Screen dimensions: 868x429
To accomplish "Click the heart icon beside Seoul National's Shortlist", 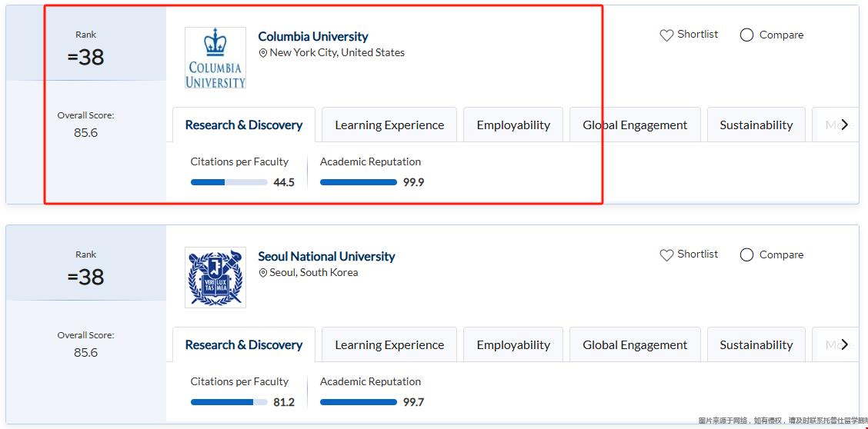I will click(x=666, y=255).
